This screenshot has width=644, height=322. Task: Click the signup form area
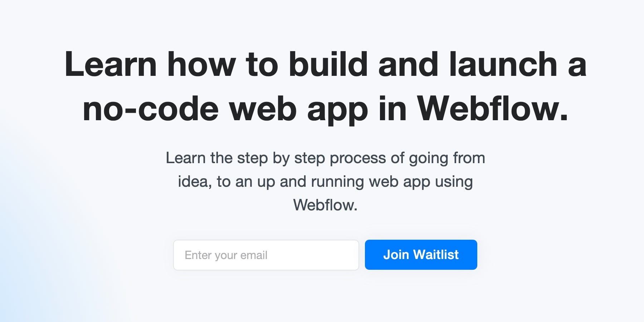(325, 255)
